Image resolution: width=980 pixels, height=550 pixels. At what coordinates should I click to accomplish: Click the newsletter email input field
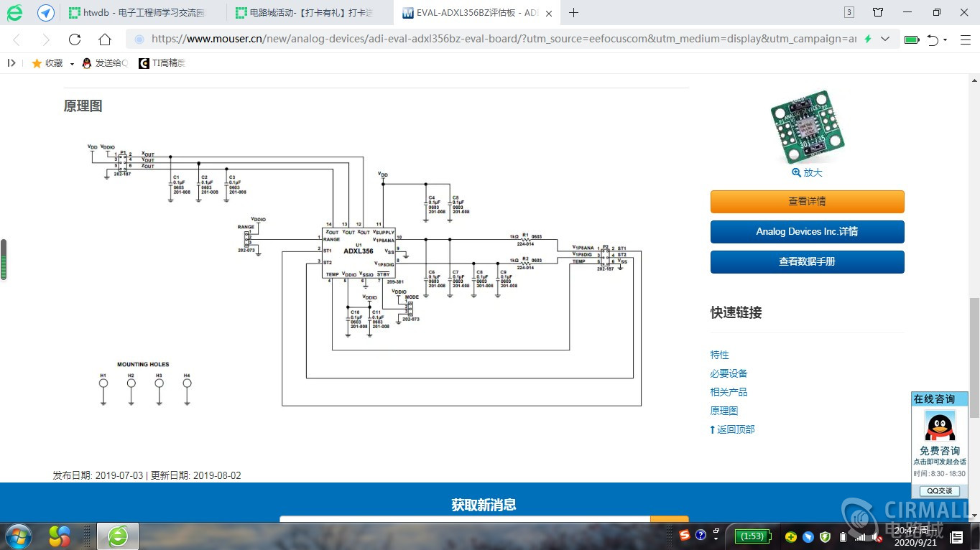[x=465, y=521]
